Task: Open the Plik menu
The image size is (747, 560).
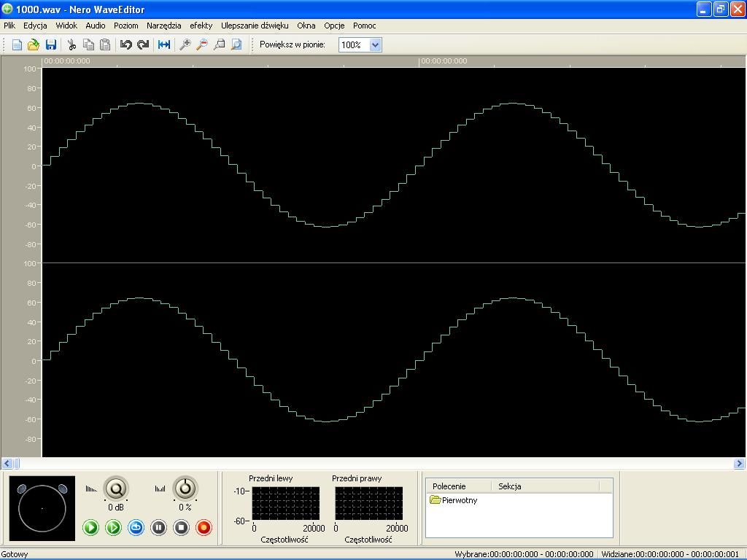Action: pyautogui.click(x=9, y=26)
